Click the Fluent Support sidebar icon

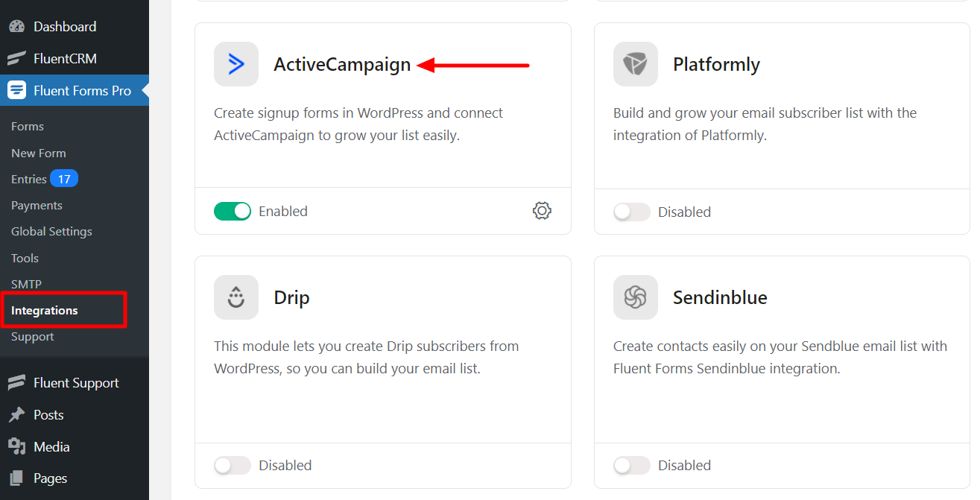[x=16, y=383]
